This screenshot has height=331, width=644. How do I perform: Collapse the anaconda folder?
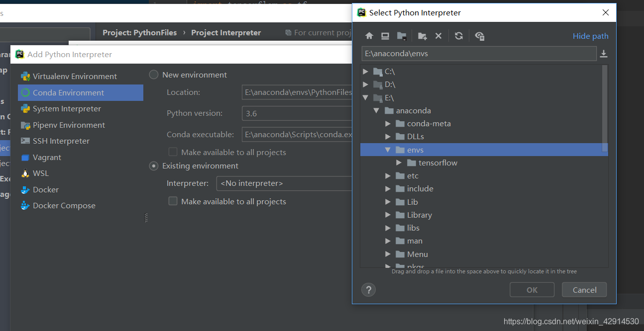(x=377, y=110)
